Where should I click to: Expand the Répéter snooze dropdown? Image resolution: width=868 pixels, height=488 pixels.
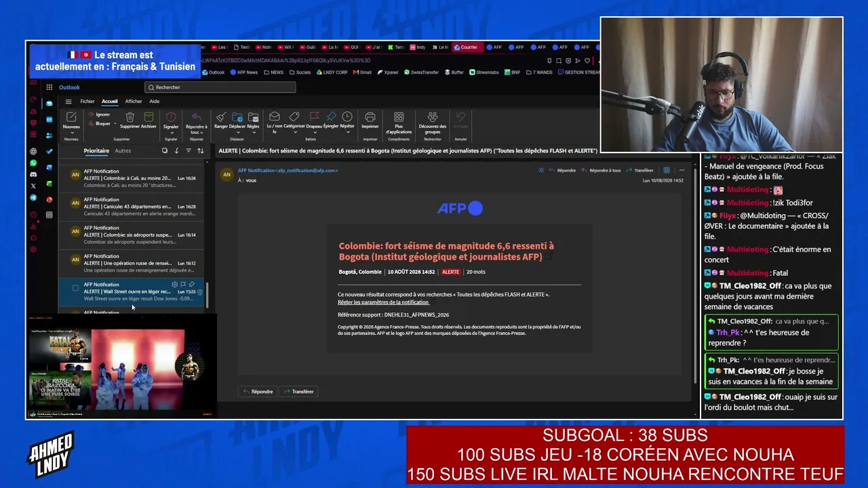coord(347,133)
